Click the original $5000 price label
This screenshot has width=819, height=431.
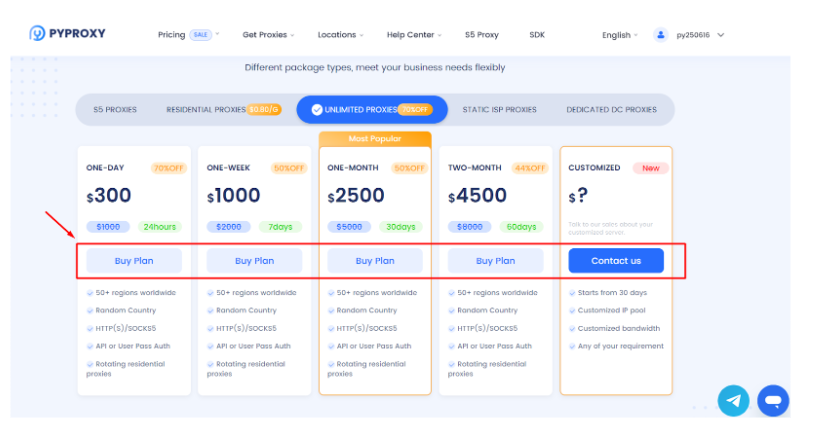point(349,227)
